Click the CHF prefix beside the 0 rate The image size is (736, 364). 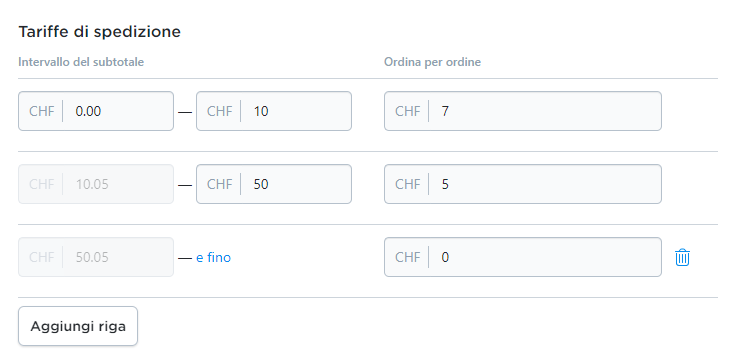[407, 257]
